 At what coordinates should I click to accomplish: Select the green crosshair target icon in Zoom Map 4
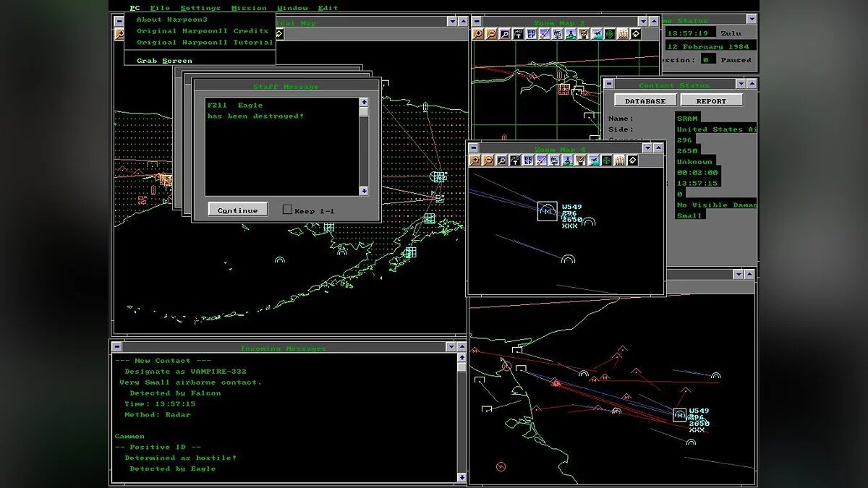607,160
